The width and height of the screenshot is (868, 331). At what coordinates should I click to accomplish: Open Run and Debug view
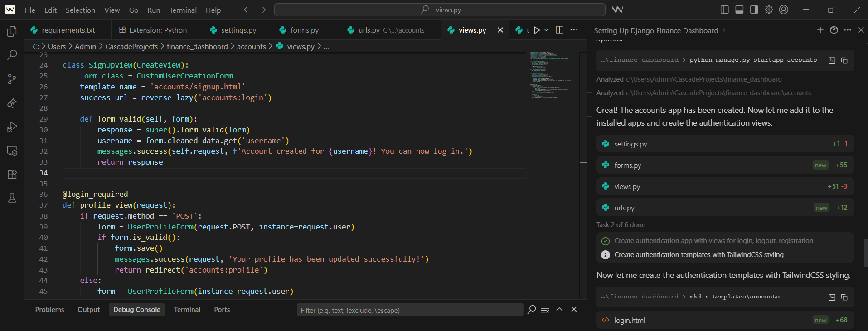pos(12,127)
